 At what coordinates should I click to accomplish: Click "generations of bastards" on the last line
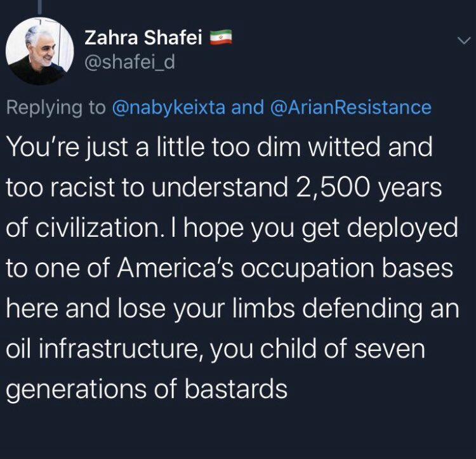(x=147, y=389)
